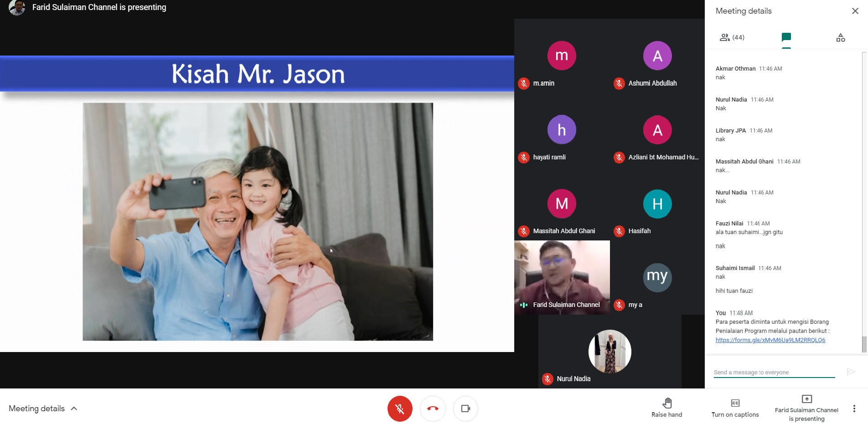
Task: Click the muted mic icon beside Azliani
Action: (x=619, y=158)
